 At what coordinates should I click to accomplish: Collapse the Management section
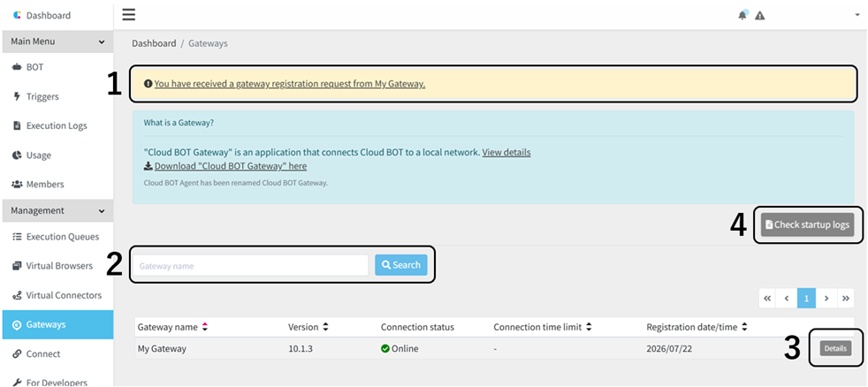[x=57, y=210]
